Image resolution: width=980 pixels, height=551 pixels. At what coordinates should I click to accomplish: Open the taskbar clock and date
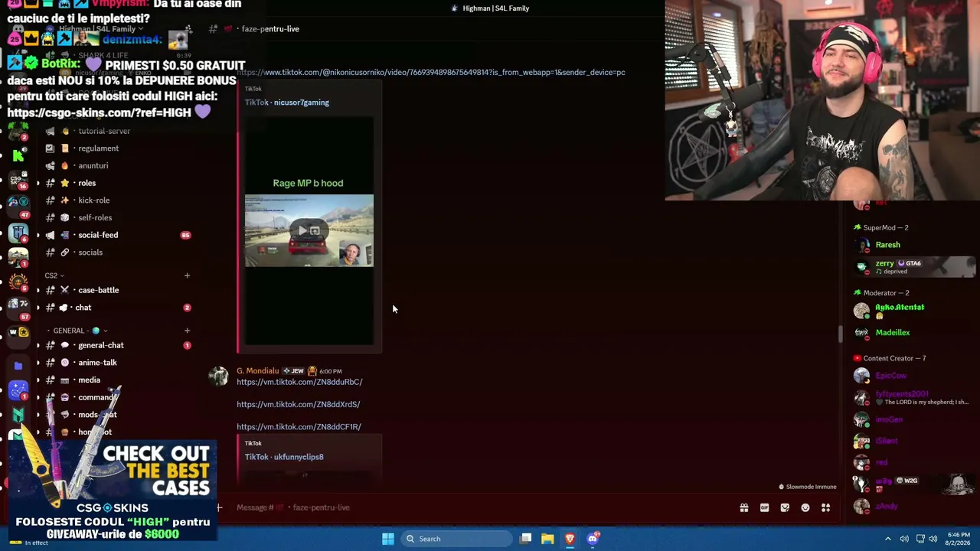click(x=959, y=539)
